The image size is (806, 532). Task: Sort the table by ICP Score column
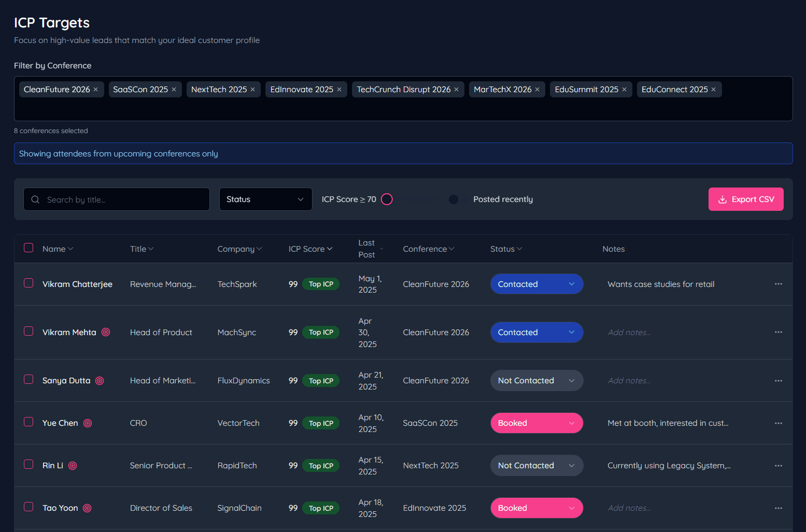pyautogui.click(x=310, y=249)
